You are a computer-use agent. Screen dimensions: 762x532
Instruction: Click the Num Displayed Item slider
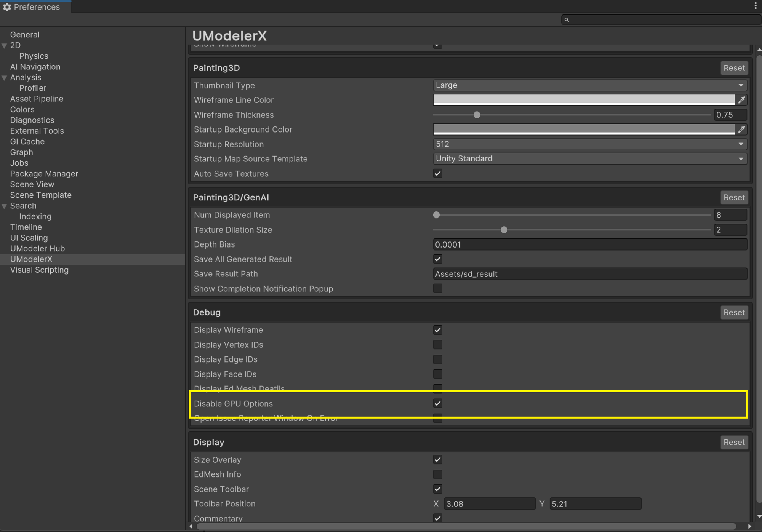tap(572, 215)
